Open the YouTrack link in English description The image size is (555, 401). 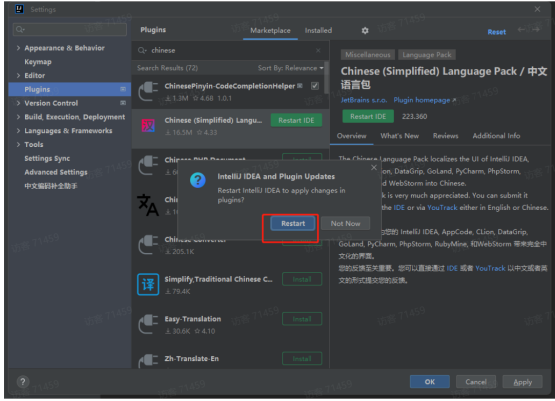[442, 208]
